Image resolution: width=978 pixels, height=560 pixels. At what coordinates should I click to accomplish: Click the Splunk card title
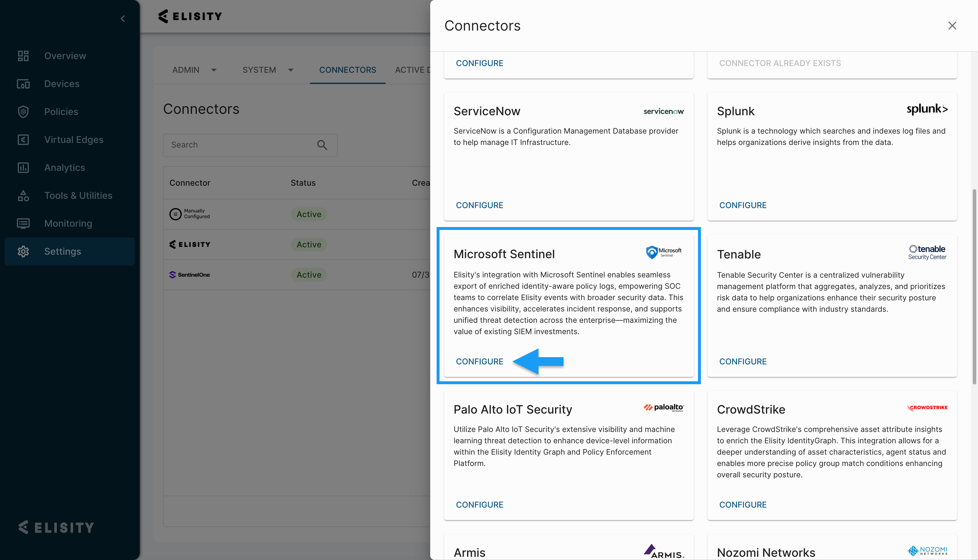[736, 111]
